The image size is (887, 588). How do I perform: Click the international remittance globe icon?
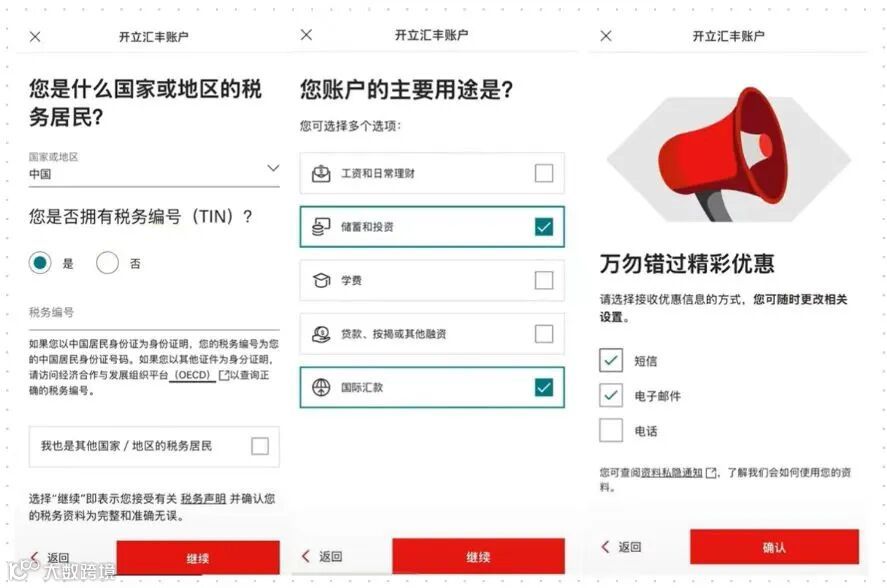[321, 388]
